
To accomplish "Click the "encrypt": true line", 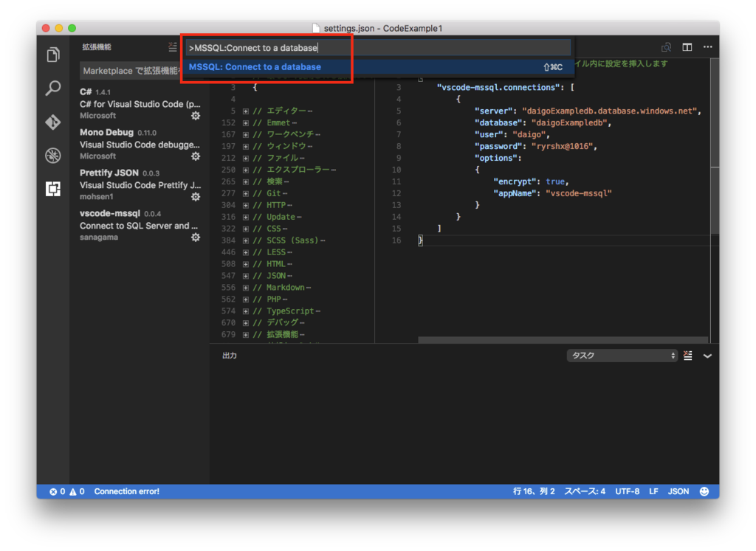I will [x=531, y=181].
